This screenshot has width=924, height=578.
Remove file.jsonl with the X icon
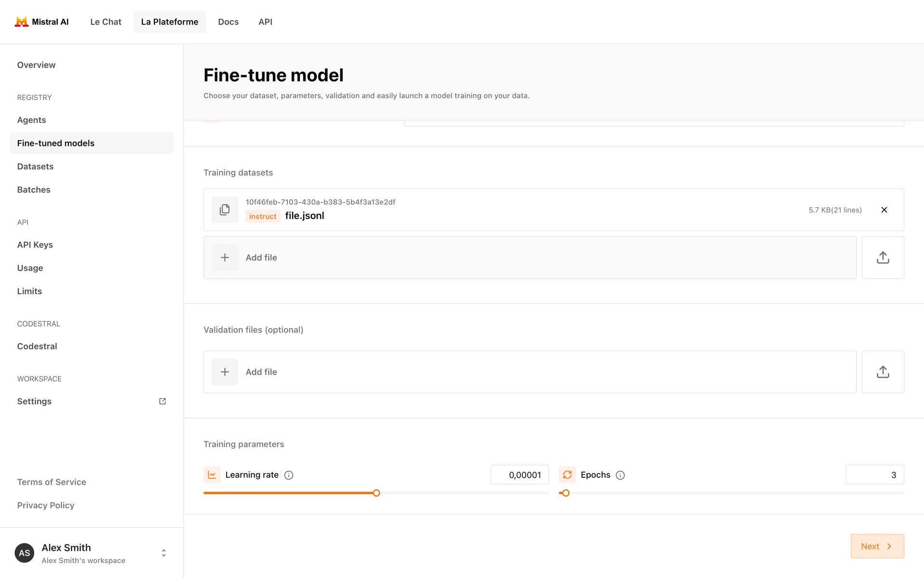tap(884, 210)
